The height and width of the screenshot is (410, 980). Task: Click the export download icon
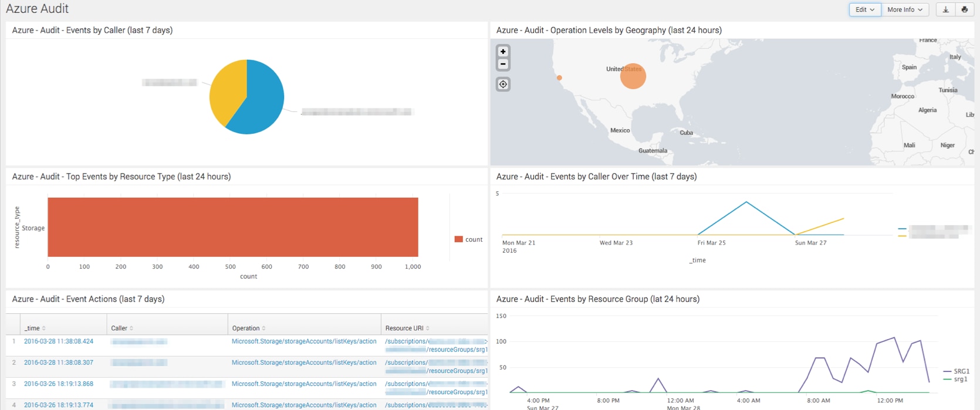(945, 9)
